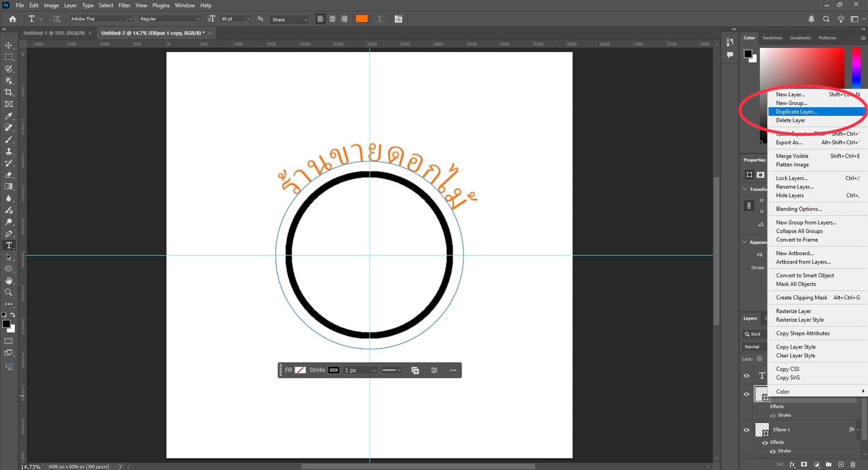Toggle Stroke effect visibility on Ellipse 1
The height and width of the screenshot is (470, 868).
pos(773,451)
